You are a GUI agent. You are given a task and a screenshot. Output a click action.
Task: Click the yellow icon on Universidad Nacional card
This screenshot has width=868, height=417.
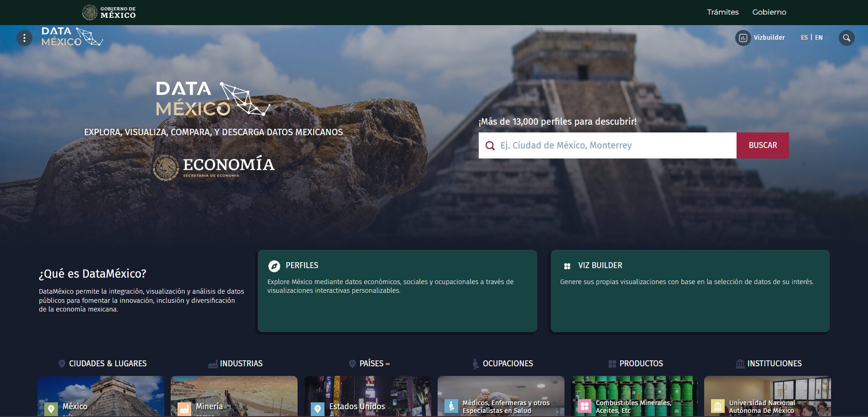(718, 406)
